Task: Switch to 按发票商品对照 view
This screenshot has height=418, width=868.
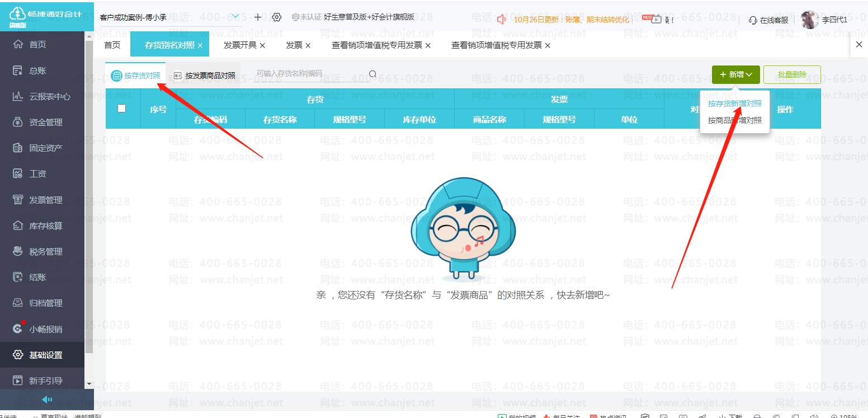Action: coord(204,76)
